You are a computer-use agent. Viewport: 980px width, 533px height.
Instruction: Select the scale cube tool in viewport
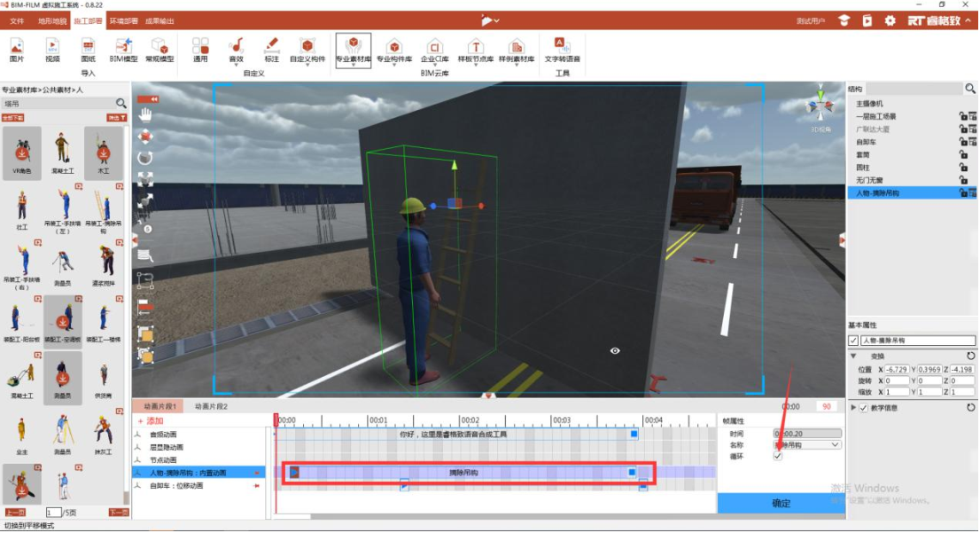tap(145, 179)
